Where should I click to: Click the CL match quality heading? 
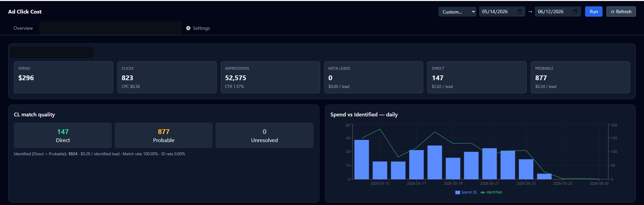(x=34, y=115)
